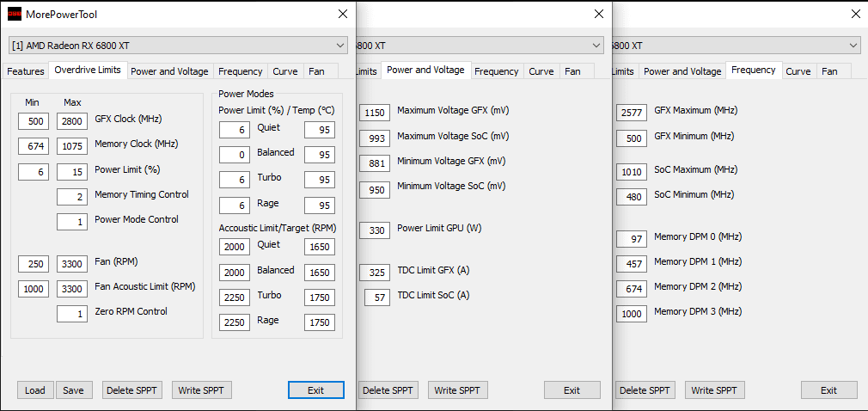
Task: Click the Minimum Voltage GFX field
Action: tap(375, 163)
